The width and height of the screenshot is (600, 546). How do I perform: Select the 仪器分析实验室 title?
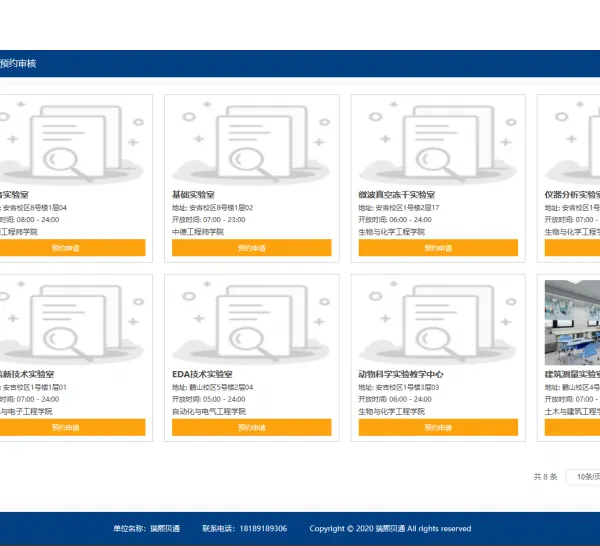572,195
